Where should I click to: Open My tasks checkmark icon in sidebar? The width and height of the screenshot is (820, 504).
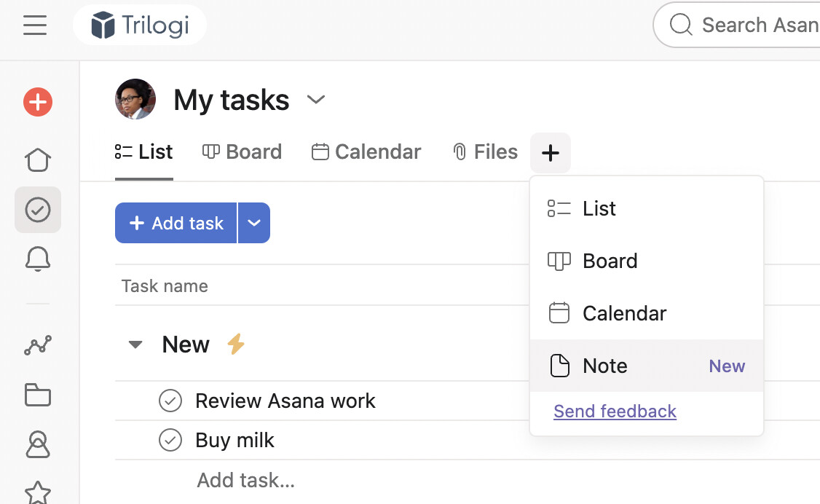click(38, 210)
